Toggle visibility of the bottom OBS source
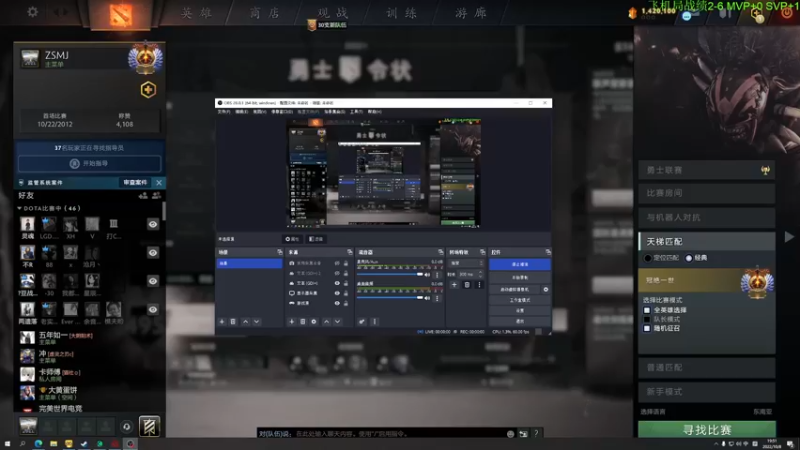The height and width of the screenshot is (450, 800). (337, 303)
